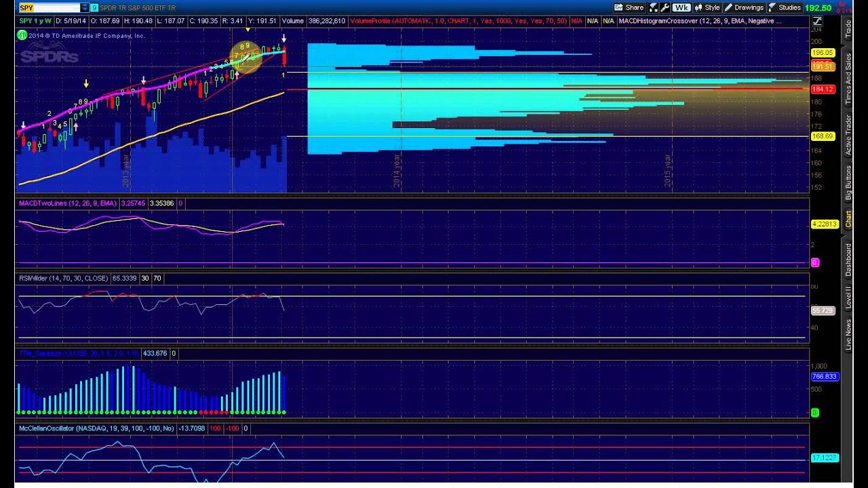Screen dimensions: 868x488
Task: Click the 2013 year axis marker
Action: pos(125,171)
